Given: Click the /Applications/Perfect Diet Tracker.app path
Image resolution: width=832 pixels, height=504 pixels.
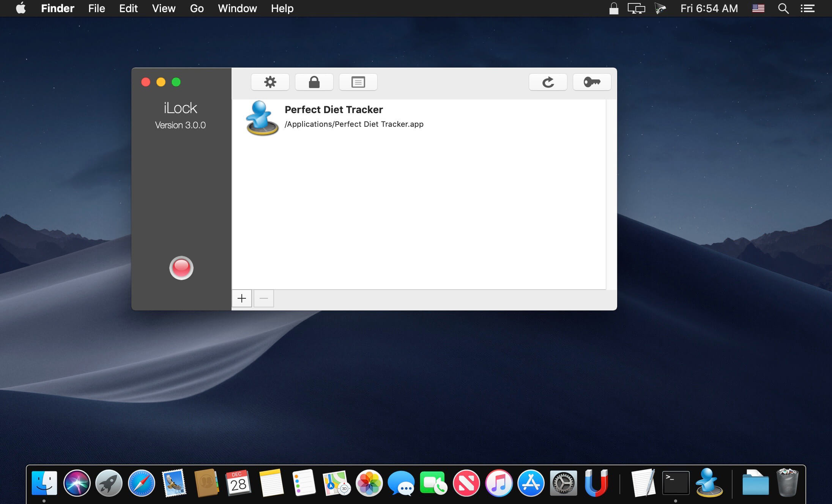Looking at the screenshot, I should (x=354, y=124).
